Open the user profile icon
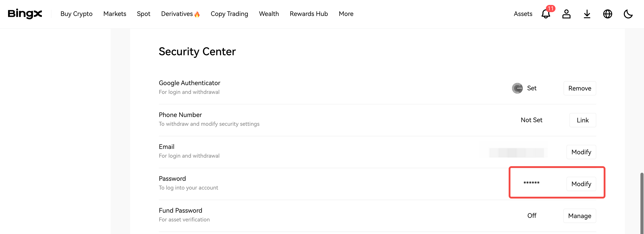 pos(566,14)
